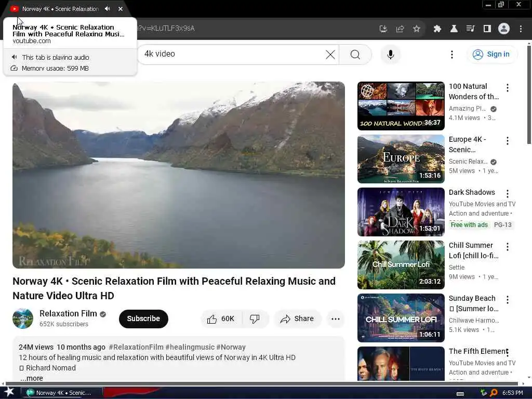532x399 pixels.
Task: Open Chill Summer Lofi video thumbnail
Action: click(x=401, y=264)
